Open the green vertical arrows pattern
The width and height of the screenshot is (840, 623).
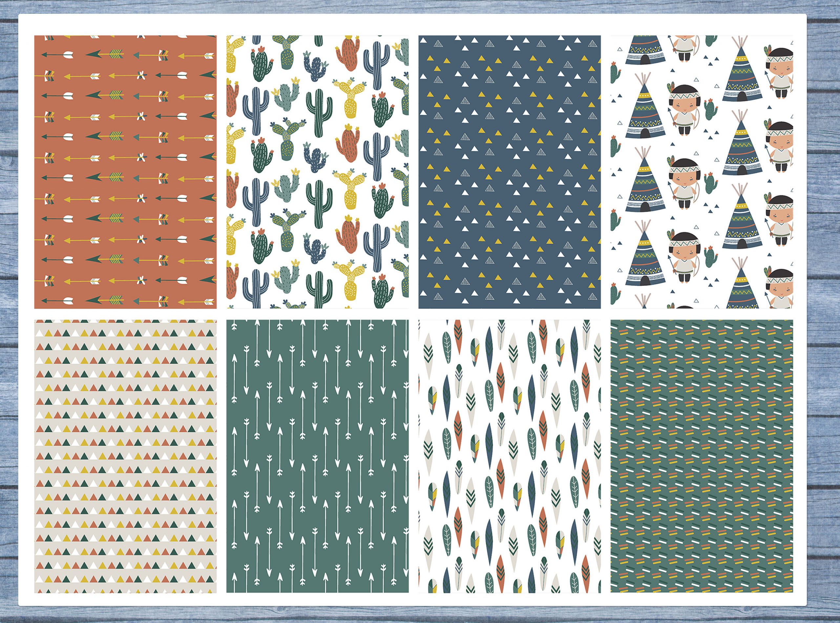(x=317, y=456)
